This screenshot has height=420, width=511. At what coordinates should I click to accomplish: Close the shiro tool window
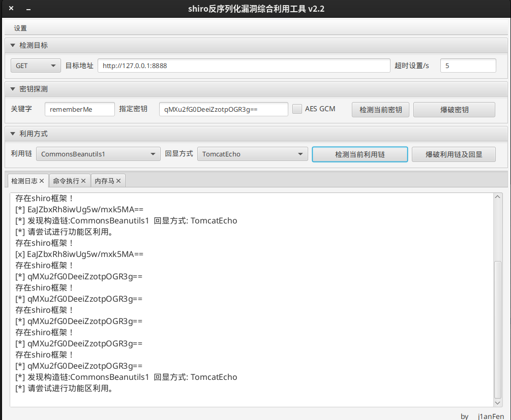(x=11, y=9)
